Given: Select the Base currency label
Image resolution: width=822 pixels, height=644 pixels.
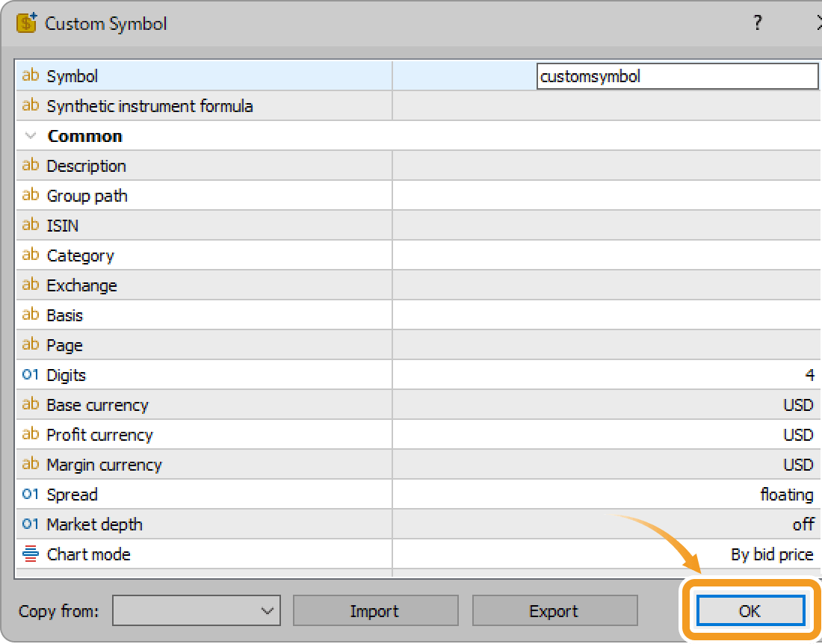Looking at the screenshot, I should (x=97, y=405).
